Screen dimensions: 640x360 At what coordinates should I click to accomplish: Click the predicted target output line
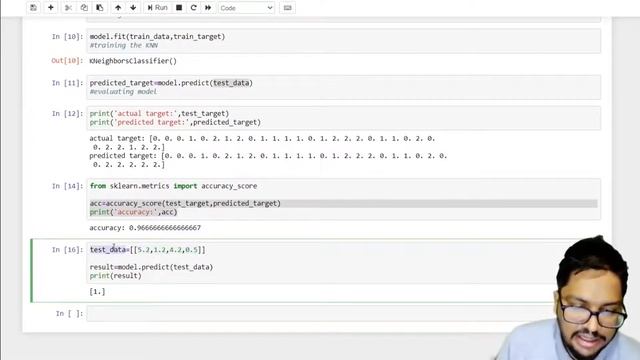tap(268, 156)
